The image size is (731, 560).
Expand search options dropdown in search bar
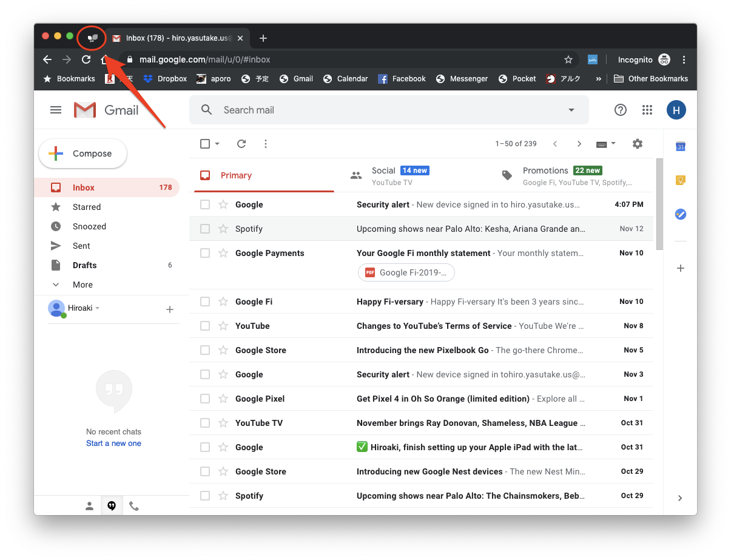pos(571,110)
